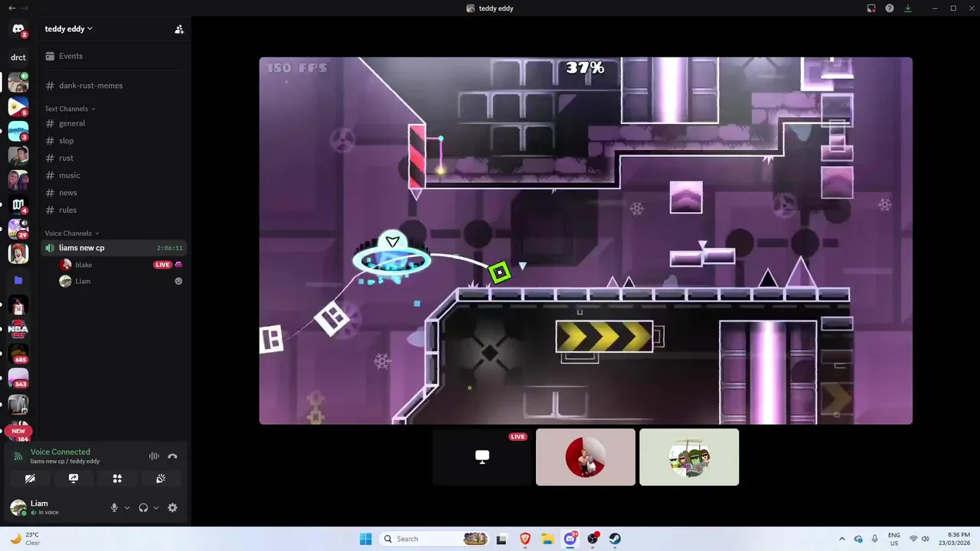The width and height of the screenshot is (980, 551).
Task: Switch ENG US input language
Action: pyautogui.click(x=894, y=539)
